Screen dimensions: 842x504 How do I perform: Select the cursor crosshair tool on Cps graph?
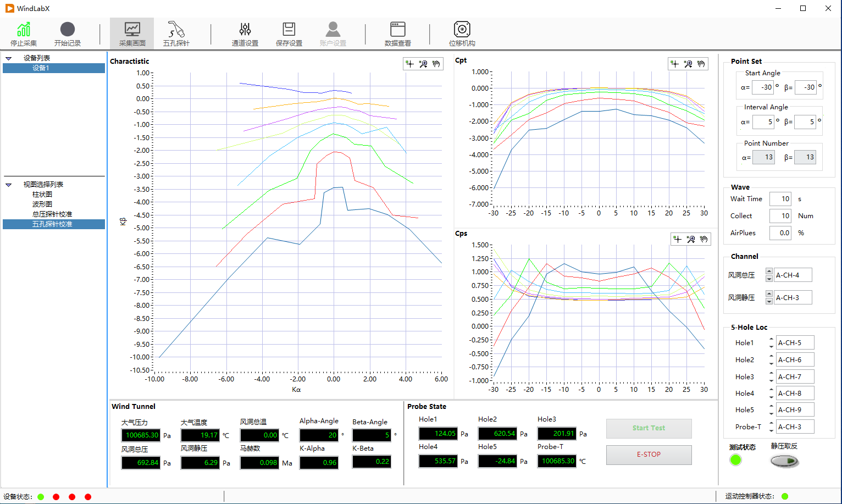tap(678, 239)
